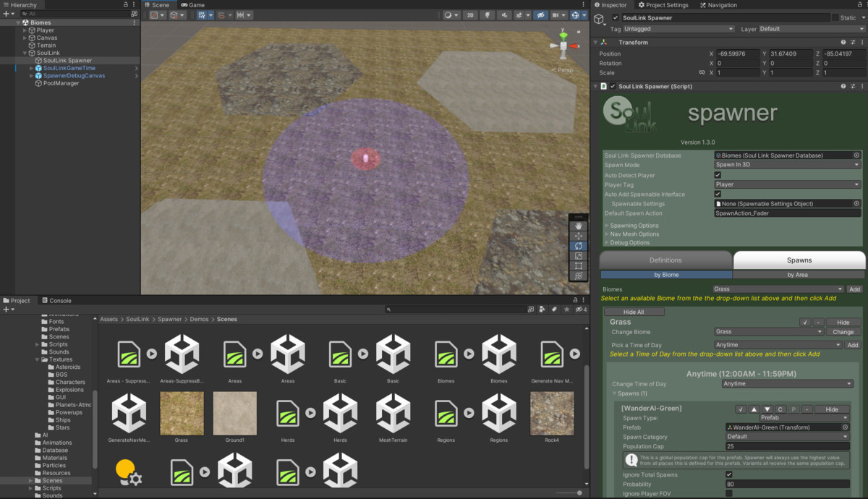This screenshot has width=868, height=499.
Task: Disable Soul Link Spawner script checkbox
Action: click(613, 86)
